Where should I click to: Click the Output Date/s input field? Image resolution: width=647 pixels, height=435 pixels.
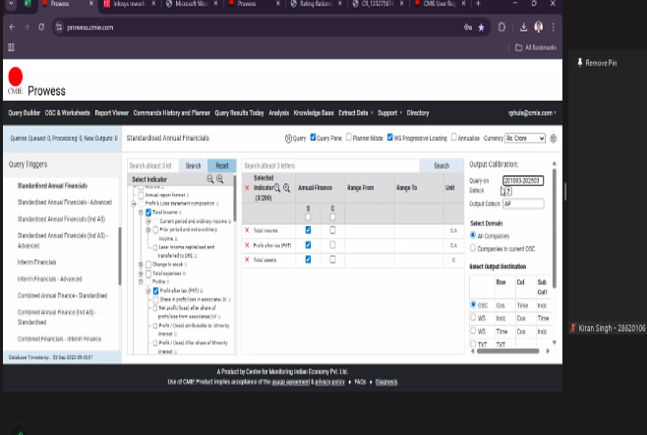click(522, 203)
